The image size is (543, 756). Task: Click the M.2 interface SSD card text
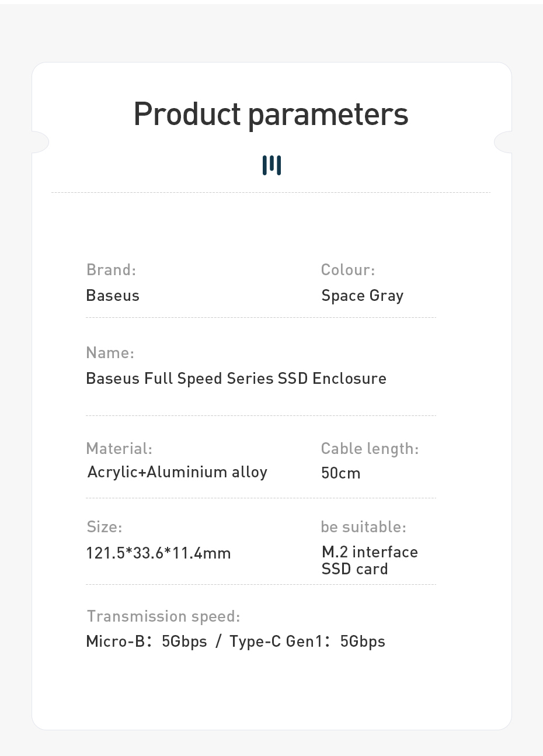point(369,560)
